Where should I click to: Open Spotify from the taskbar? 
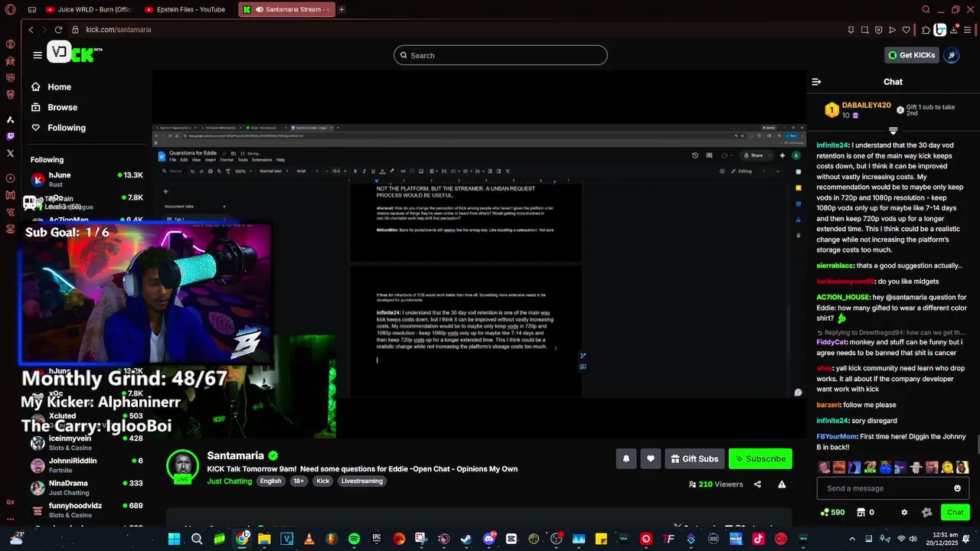(x=354, y=539)
